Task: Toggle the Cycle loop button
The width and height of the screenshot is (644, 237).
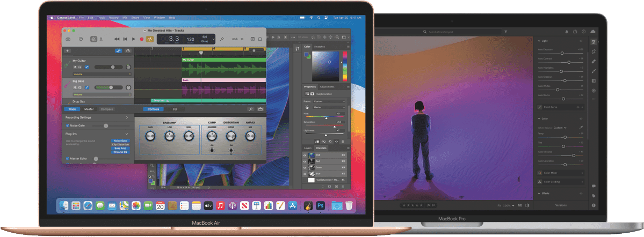Action: click(x=150, y=39)
